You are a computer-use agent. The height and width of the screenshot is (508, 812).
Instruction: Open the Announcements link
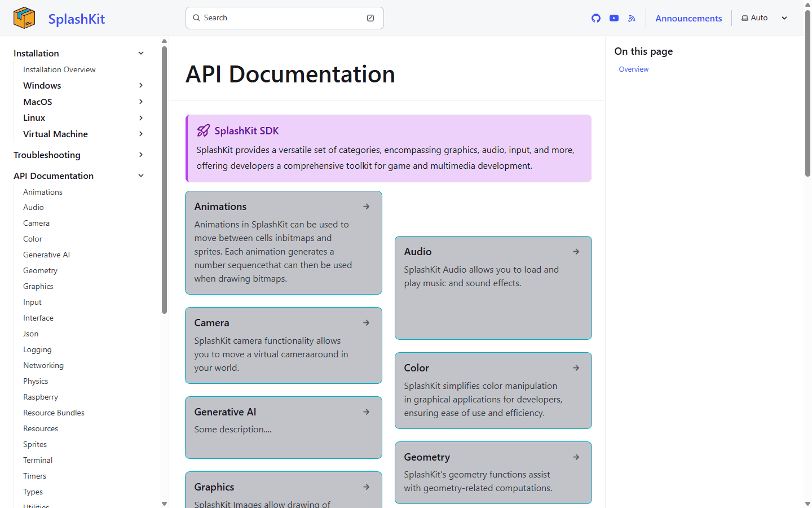click(689, 18)
